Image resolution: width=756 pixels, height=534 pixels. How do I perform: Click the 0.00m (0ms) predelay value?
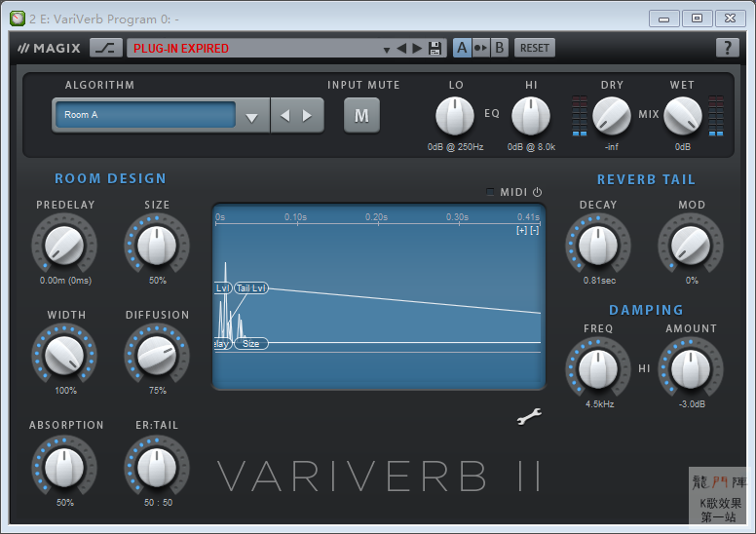65,281
